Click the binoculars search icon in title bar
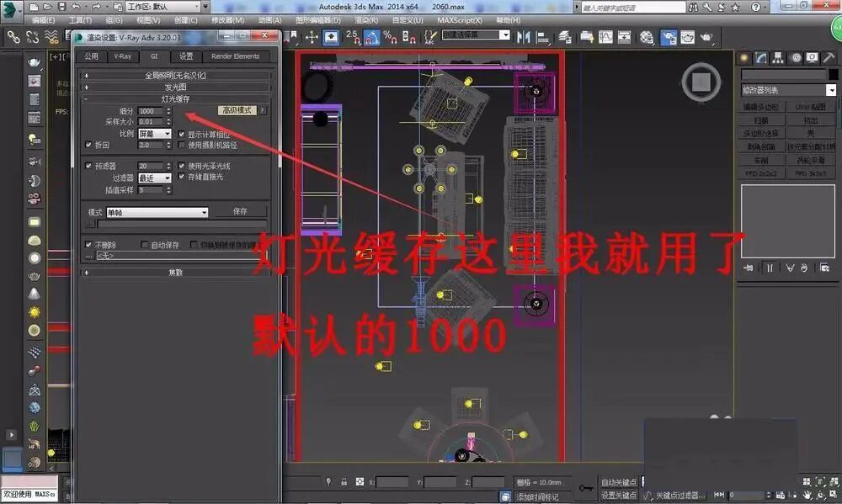 tap(693, 7)
